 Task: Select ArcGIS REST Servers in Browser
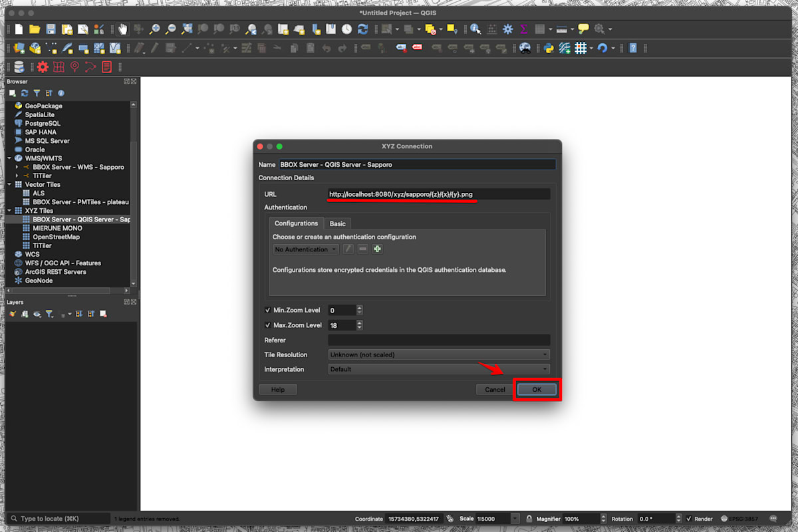tap(55, 271)
